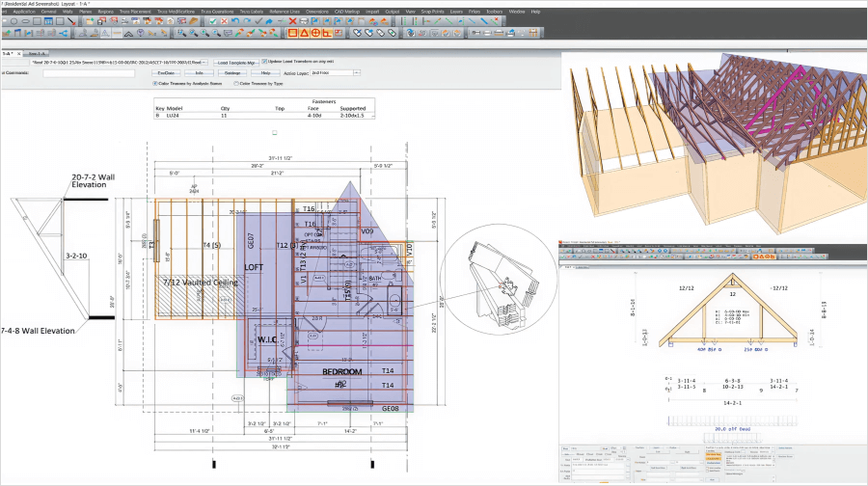Click the blue branching tree-node icon

click(x=64, y=33)
